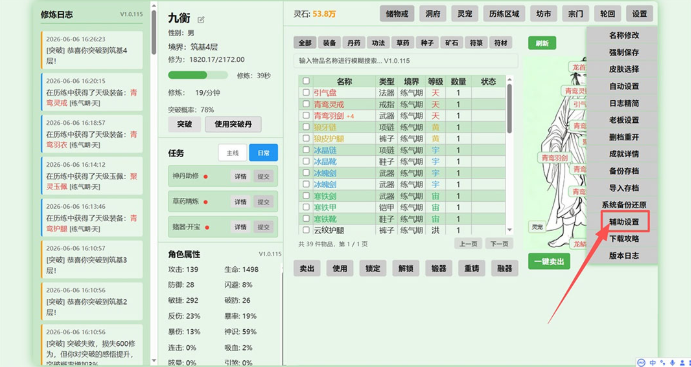The width and height of the screenshot is (691, 367).
Task: Open the highlighted 辅助设置 menu item
Action: tap(624, 222)
